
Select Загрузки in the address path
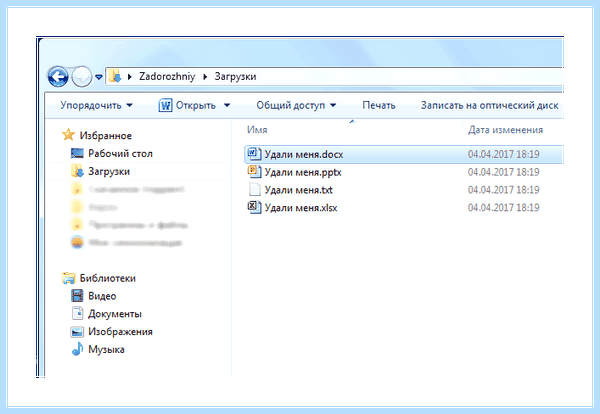[x=235, y=77]
